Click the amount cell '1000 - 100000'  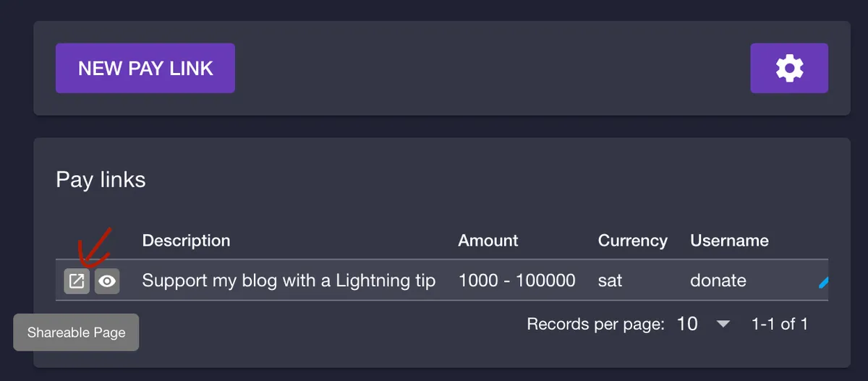516,281
